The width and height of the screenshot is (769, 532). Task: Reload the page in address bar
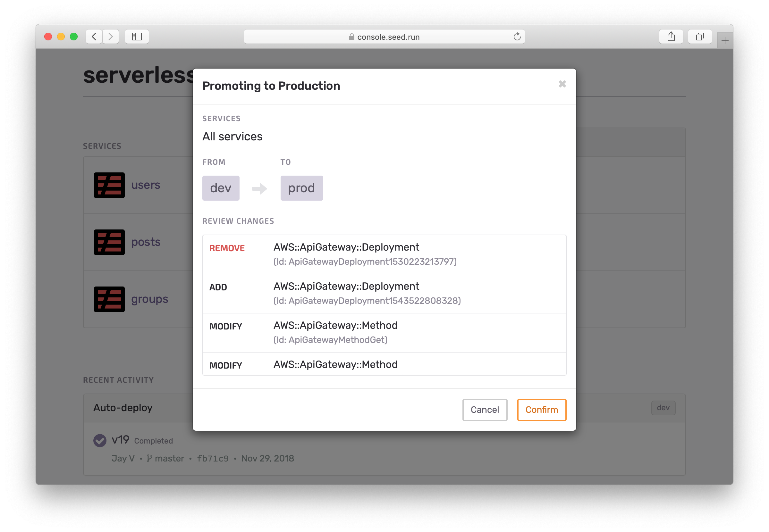(x=517, y=37)
